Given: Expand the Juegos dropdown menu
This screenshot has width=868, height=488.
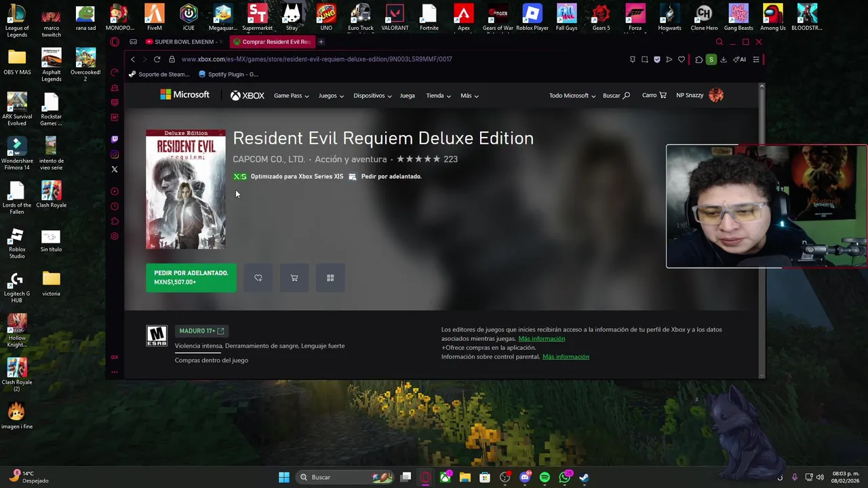Looking at the screenshot, I should coord(332,96).
